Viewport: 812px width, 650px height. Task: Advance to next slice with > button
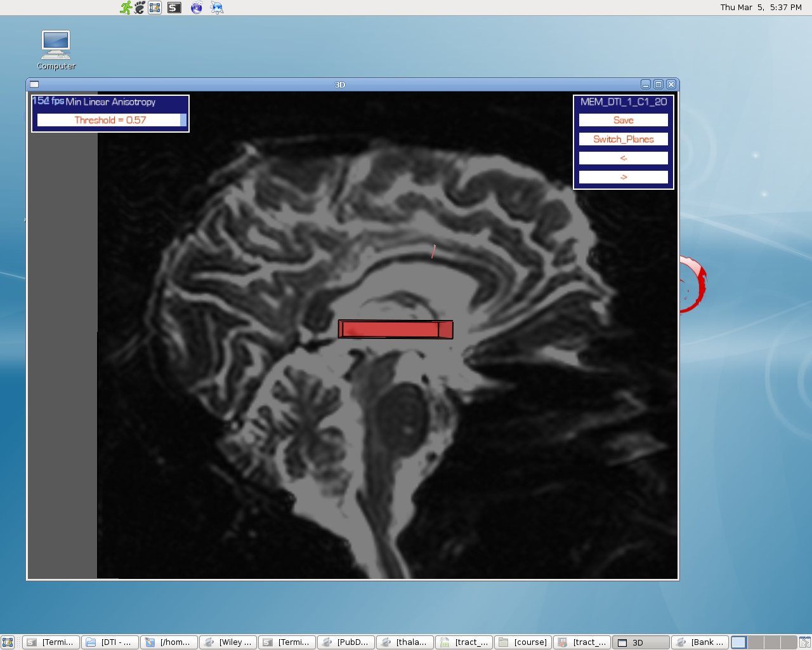623,177
